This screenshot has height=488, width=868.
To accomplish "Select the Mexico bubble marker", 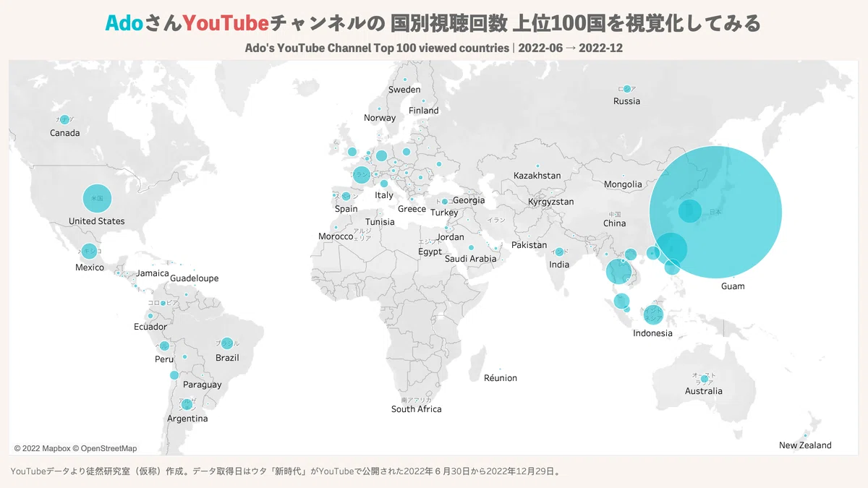I will point(90,252).
